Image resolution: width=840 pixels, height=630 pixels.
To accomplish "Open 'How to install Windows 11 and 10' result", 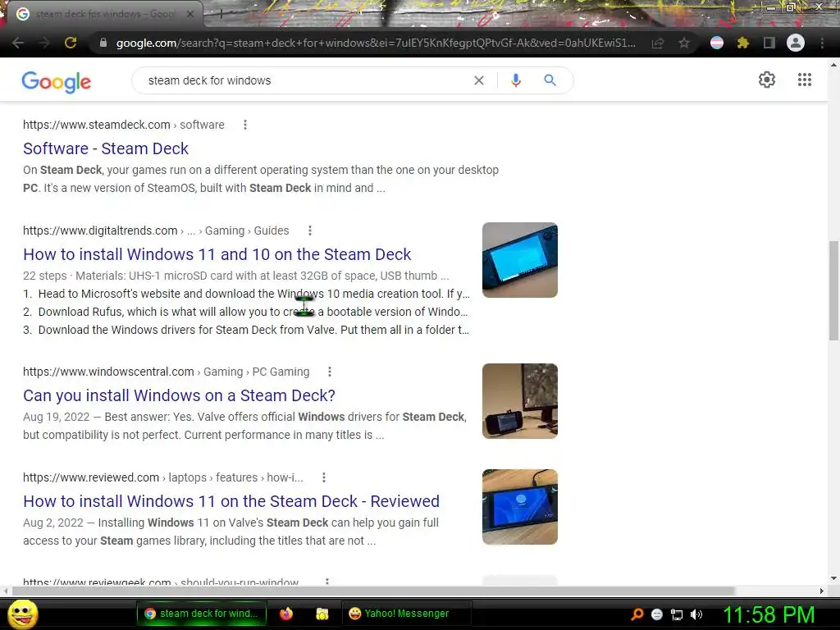I will pyautogui.click(x=217, y=254).
